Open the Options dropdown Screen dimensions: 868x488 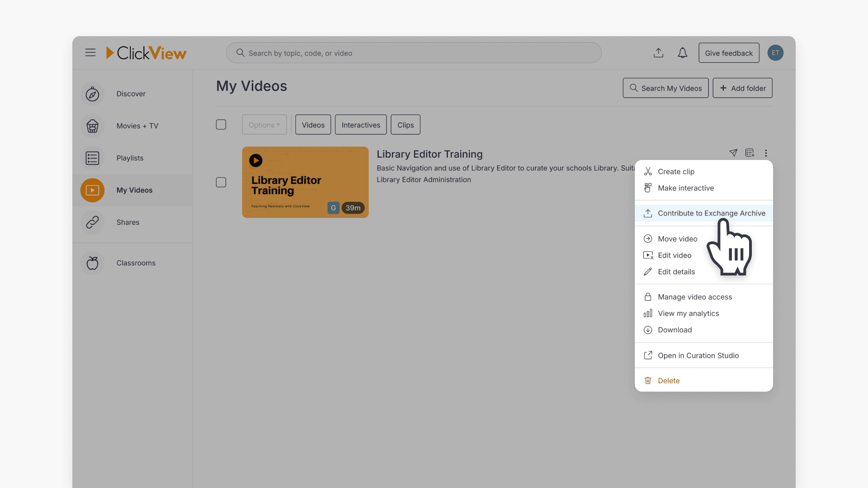click(x=264, y=125)
